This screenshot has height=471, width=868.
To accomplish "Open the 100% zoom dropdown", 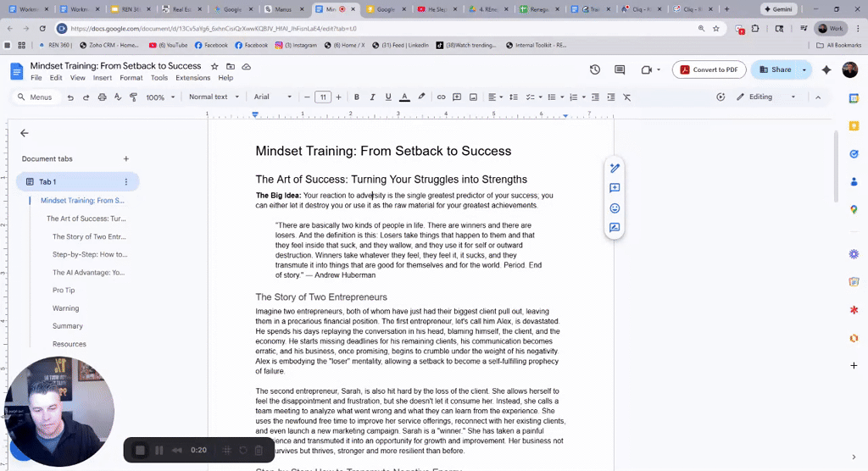I will [160, 97].
